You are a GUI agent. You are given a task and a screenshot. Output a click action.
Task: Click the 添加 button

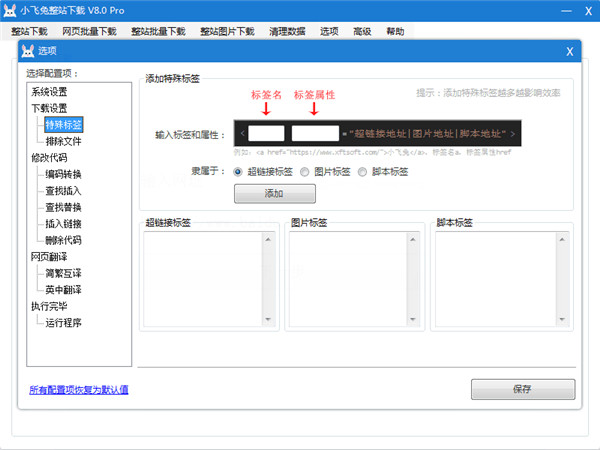tap(275, 194)
